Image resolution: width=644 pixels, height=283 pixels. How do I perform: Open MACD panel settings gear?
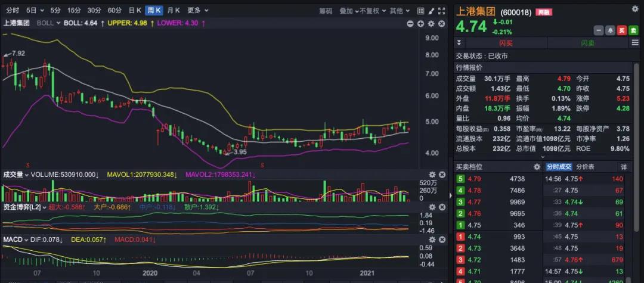pyautogui.click(x=432, y=239)
